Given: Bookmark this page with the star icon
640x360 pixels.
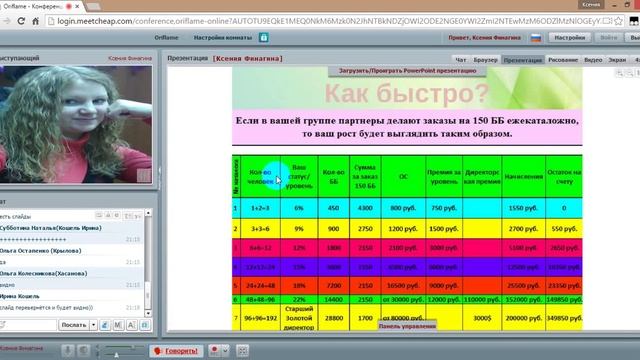Looking at the screenshot, I should click(619, 21).
